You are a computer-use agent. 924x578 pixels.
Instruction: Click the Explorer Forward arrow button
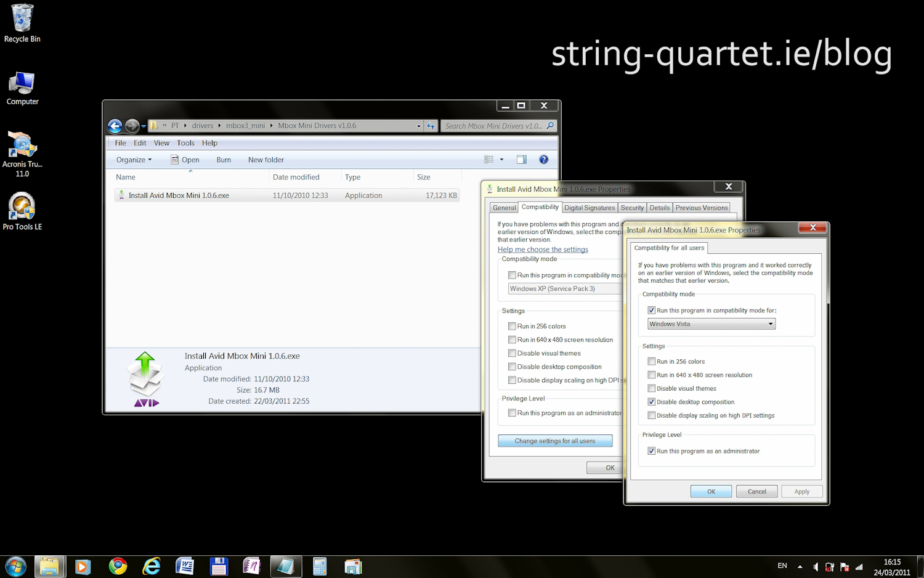point(132,126)
